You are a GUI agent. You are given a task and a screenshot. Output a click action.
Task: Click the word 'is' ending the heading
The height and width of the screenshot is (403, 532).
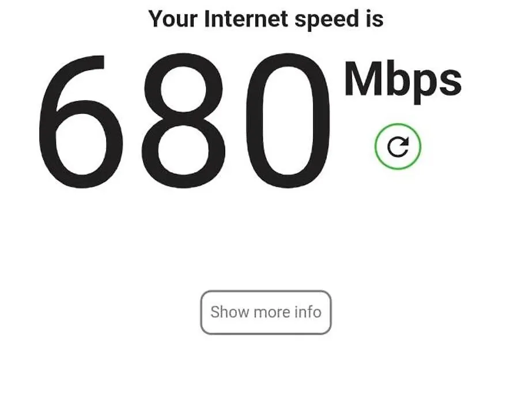tap(375, 18)
